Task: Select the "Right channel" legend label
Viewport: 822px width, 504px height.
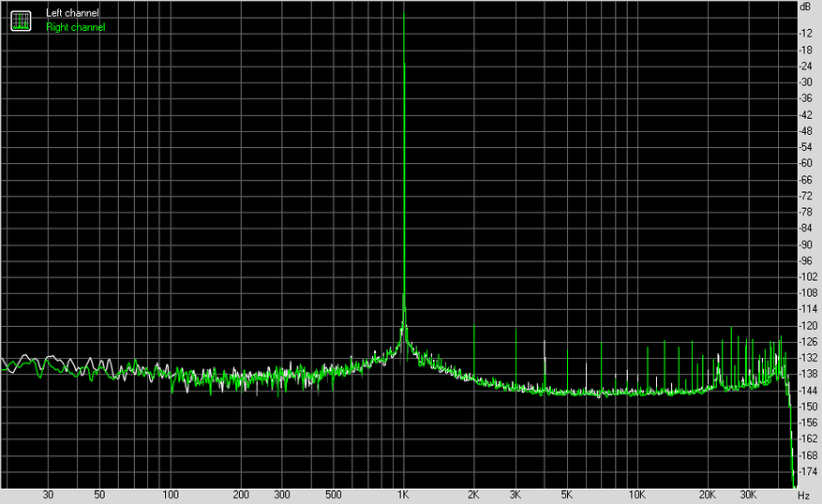Action: coord(76,27)
